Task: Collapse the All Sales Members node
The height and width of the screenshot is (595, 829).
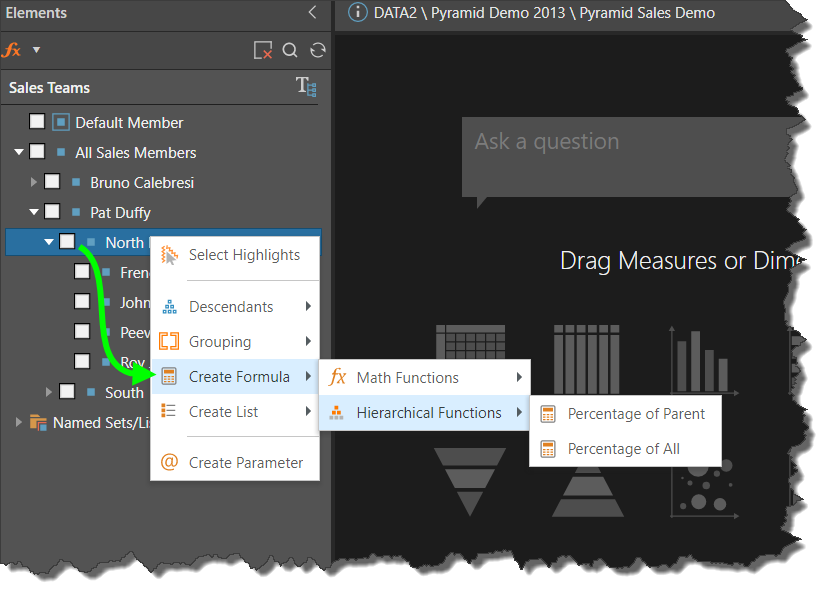Action: point(18,152)
